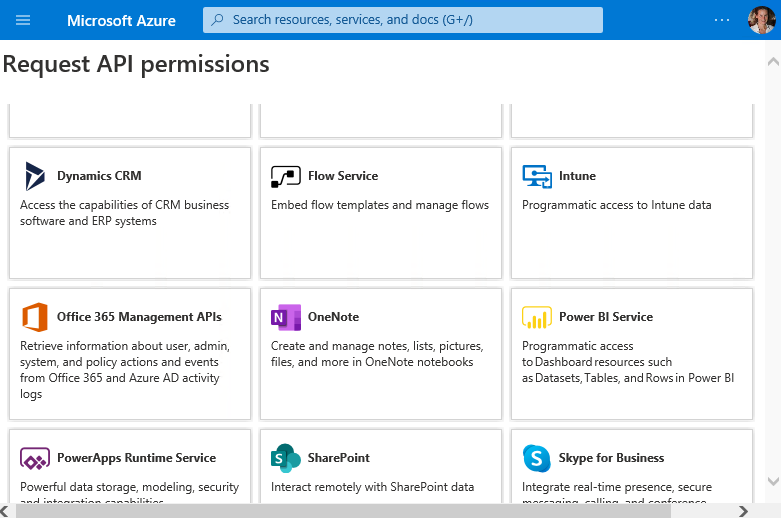The width and height of the screenshot is (781, 518).
Task: Click the Dynamics CRM icon
Action: 35,176
